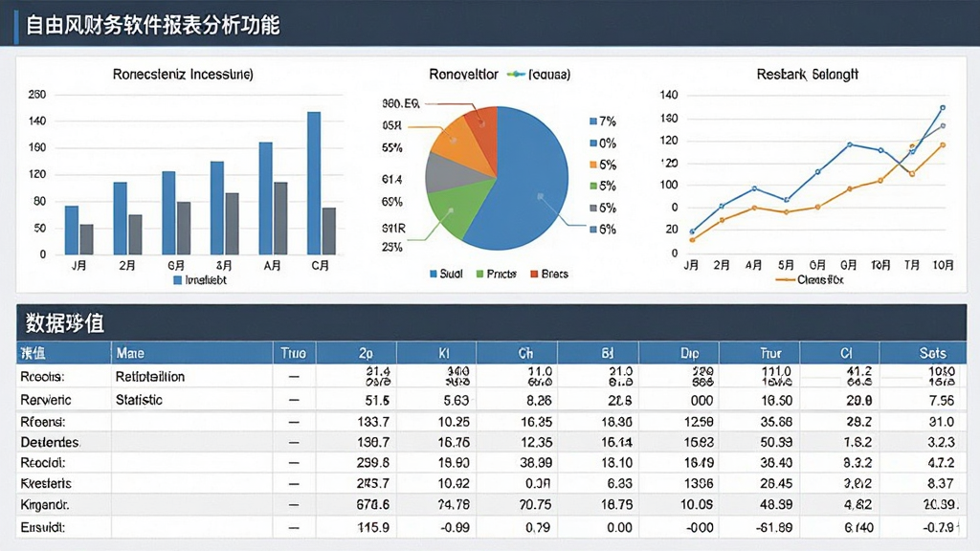Click the blue swatch beside 7%

[592, 121]
